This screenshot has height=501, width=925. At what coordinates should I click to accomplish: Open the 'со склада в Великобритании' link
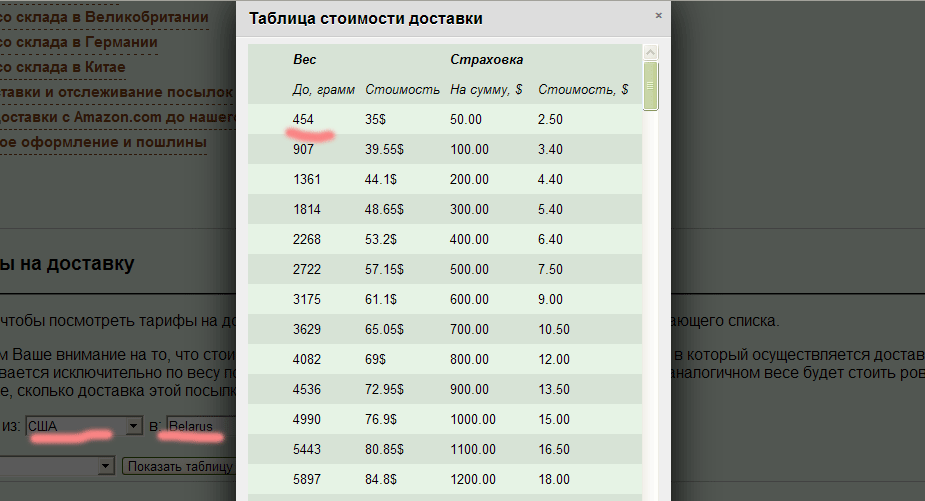(x=104, y=17)
